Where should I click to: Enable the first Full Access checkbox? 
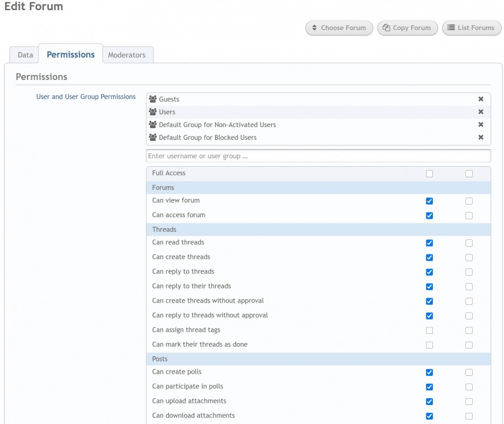click(x=429, y=173)
